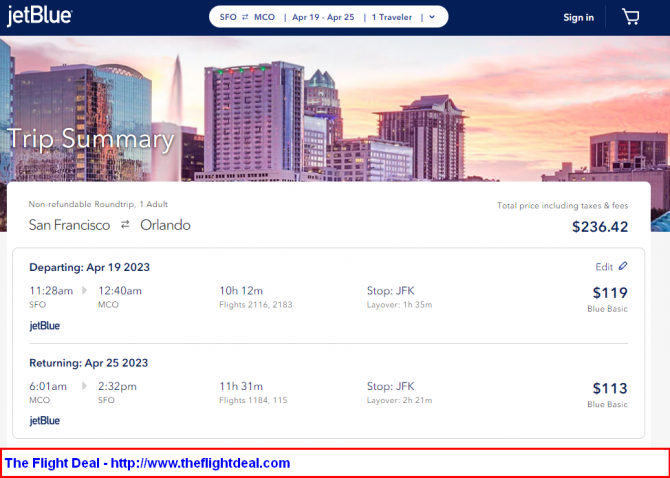This screenshot has width=670, height=478.
Task: Click Edit link for departing flight
Action: pos(604,267)
